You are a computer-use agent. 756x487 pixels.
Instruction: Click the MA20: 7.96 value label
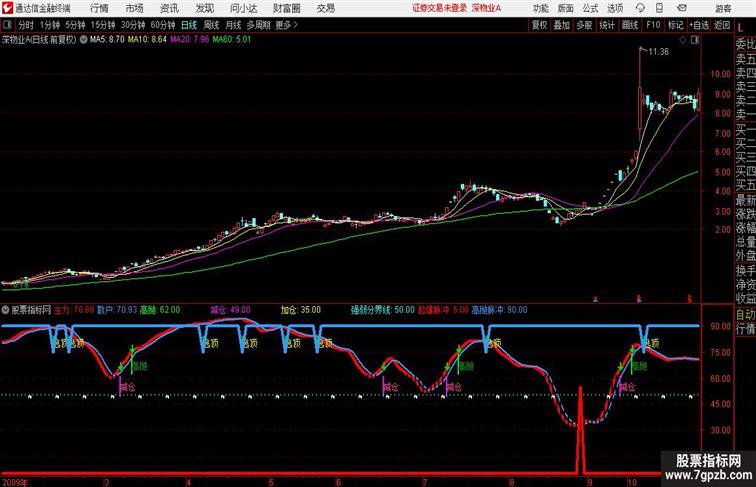click(x=190, y=40)
